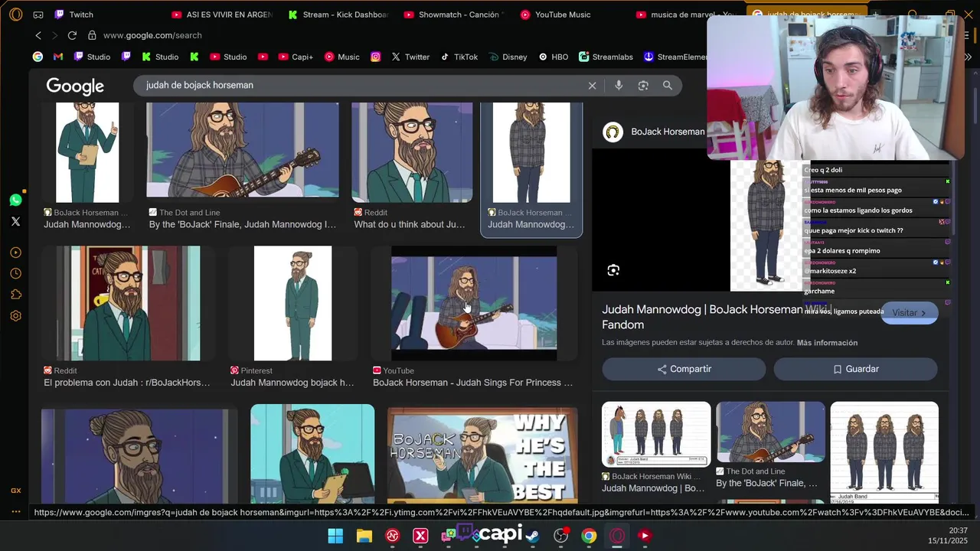Start voice search with the microphone icon
The image size is (980, 551).
point(619,86)
